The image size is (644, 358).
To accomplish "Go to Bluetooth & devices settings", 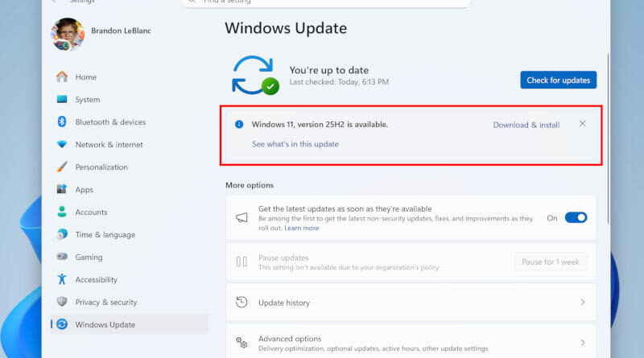I will (x=130, y=122).
